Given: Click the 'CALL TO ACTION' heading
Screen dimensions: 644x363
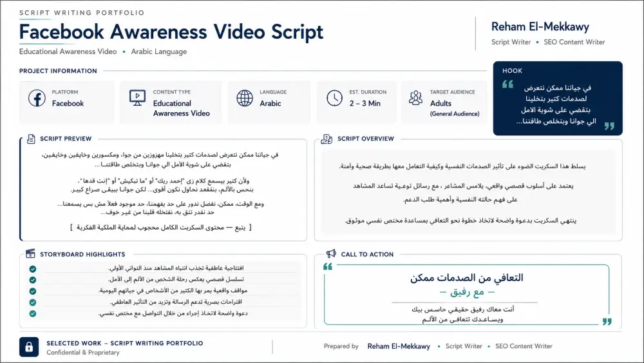Looking at the screenshot, I should click(x=367, y=255).
